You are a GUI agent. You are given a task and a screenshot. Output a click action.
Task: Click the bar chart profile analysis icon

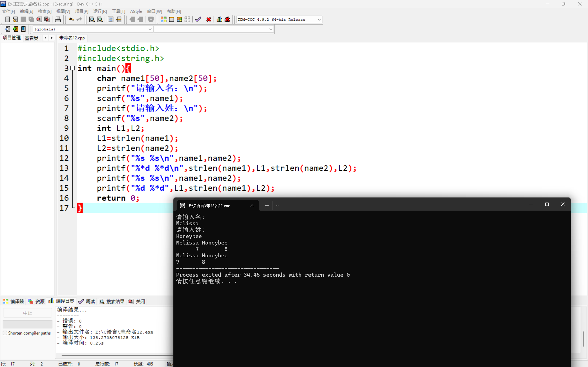click(x=219, y=19)
